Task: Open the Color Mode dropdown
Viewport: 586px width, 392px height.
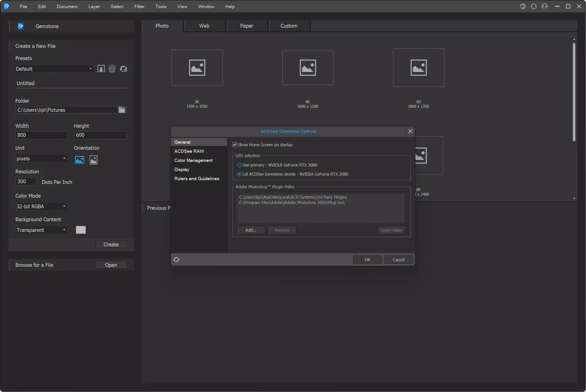Action: (41, 206)
